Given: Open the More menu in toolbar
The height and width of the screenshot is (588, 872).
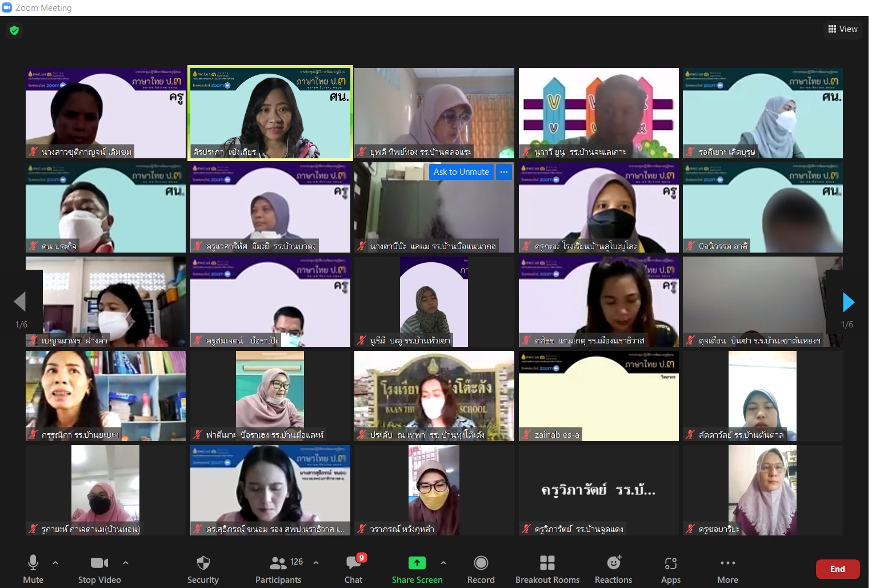Looking at the screenshot, I should (727, 563).
